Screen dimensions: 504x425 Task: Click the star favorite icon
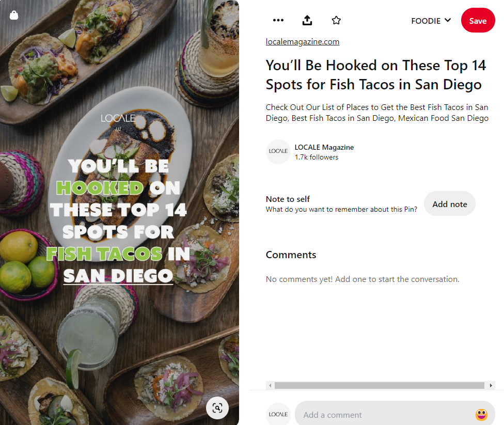pos(336,20)
